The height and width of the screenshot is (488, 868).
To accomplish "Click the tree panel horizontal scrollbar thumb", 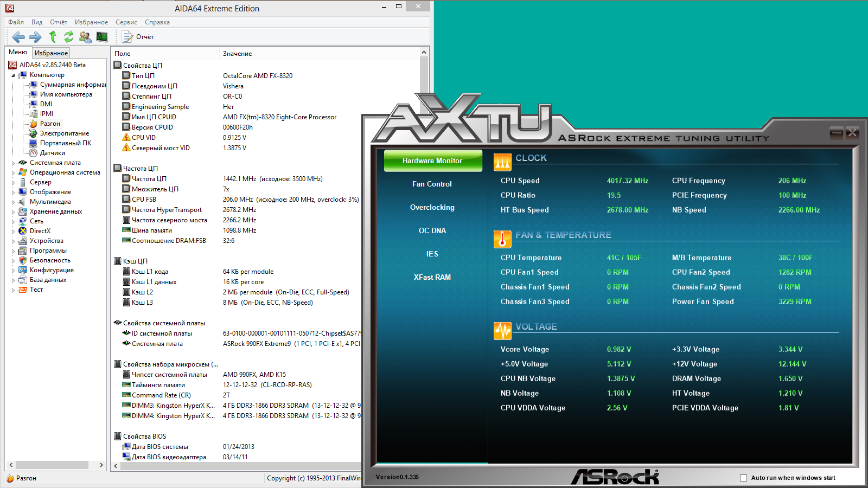I will [52, 465].
